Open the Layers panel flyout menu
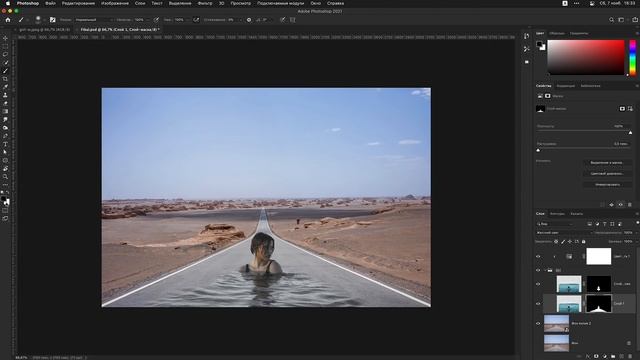The image size is (640, 360). pyautogui.click(x=637, y=214)
